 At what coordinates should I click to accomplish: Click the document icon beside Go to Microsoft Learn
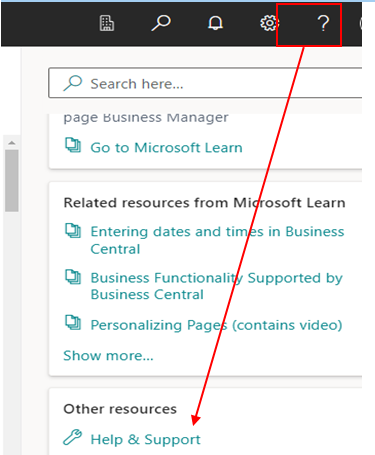click(x=73, y=145)
